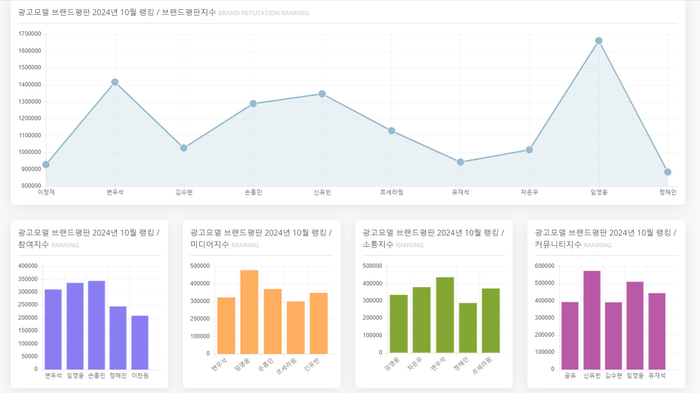700x393 pixels.
Task: Click the rotated 신유빈 label under 미디어지수 chart
Action: (312, 364)
